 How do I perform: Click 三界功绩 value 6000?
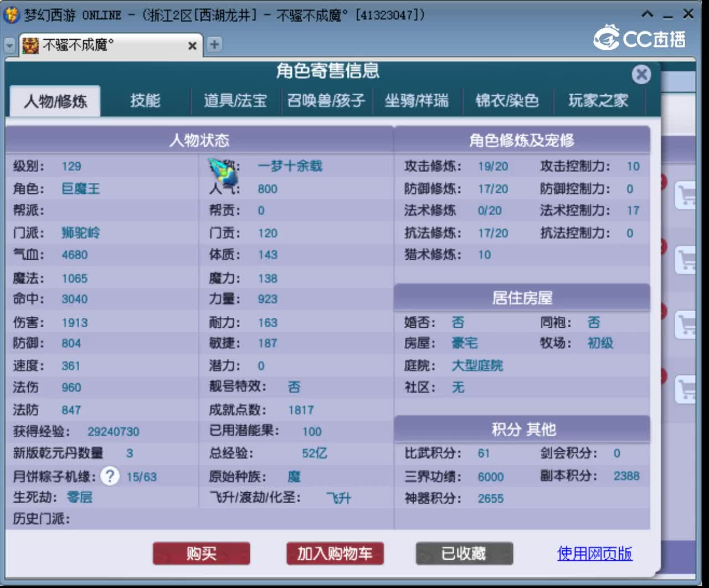point(491,477)
